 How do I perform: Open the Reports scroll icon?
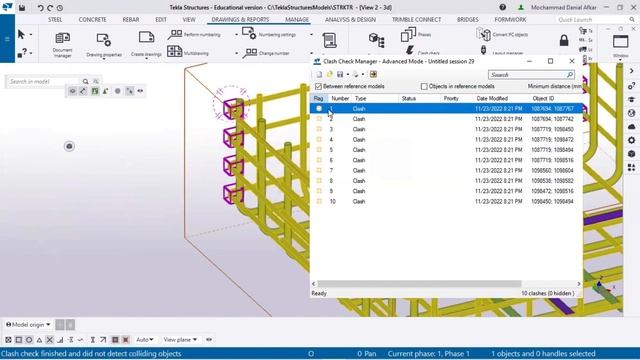(x=329, y=41)
